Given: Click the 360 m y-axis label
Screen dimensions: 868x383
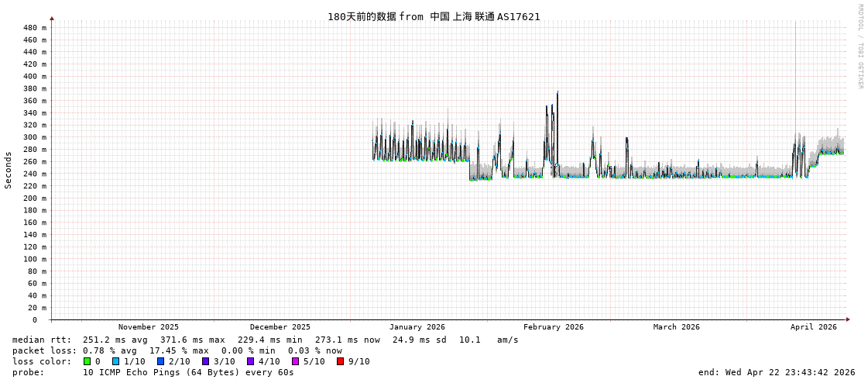Looking at the screenshot, I should point(36,101).
